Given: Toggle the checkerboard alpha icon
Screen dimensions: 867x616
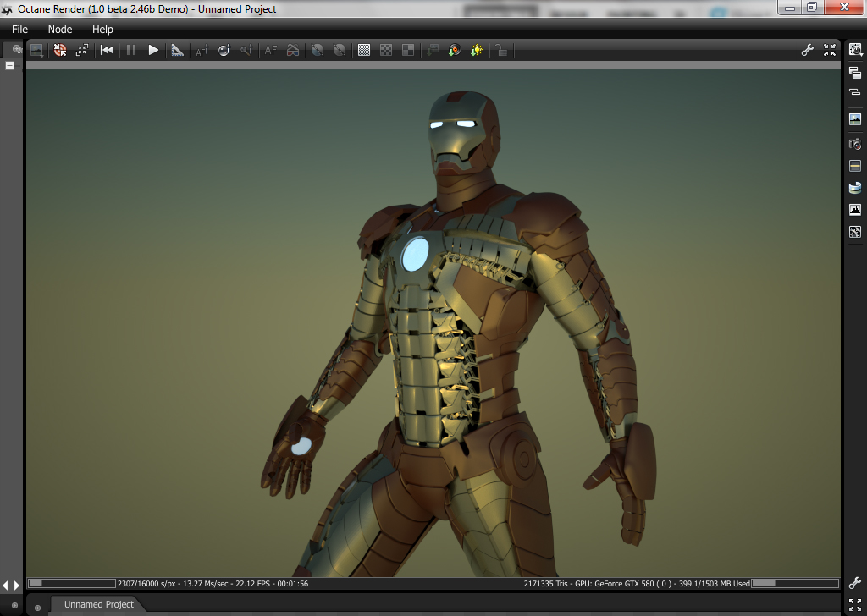Looking at the screenshot, I should coord(386,50).
